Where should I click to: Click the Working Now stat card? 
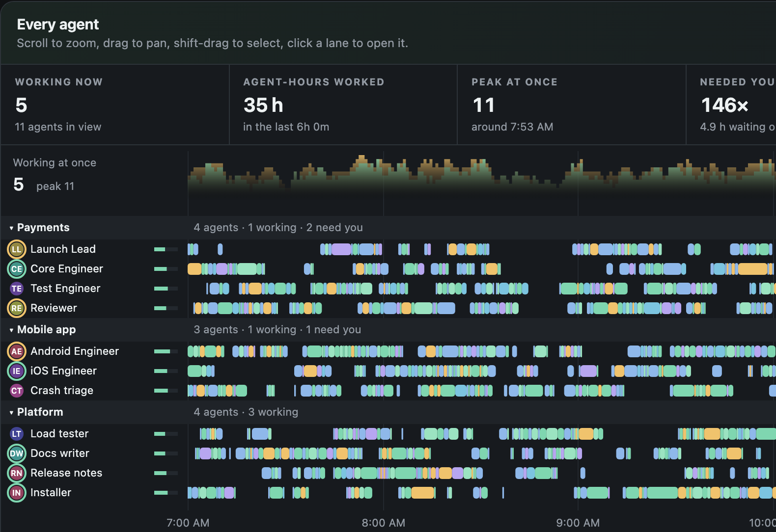(x=115, y=105)
